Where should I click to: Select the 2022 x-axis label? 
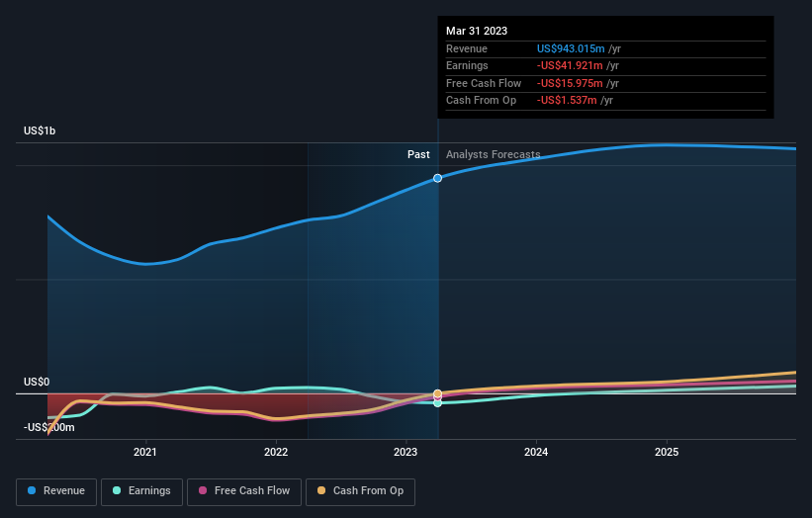(x=276, y=453)
